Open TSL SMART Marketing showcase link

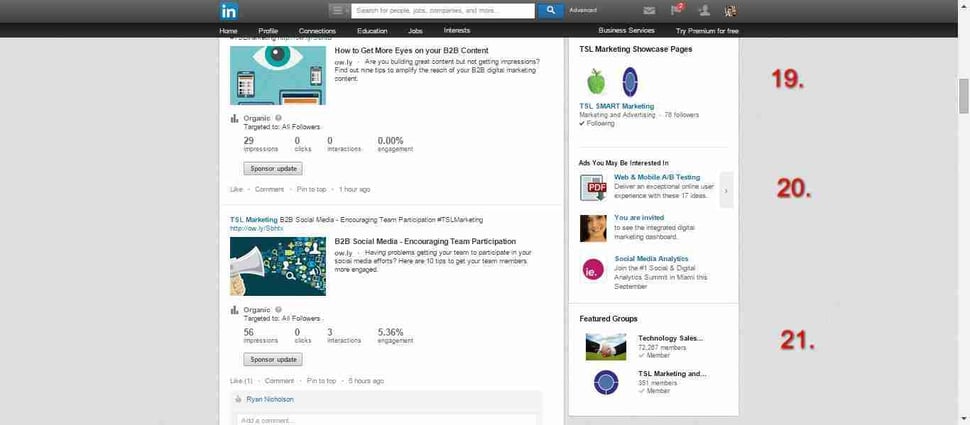click(x=616, y=106)
